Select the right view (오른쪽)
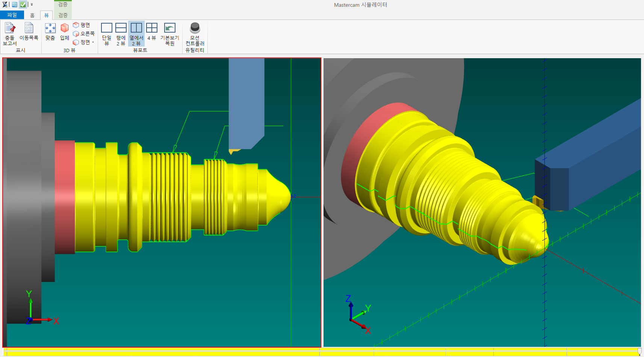Viewport: 644px width, 357px height. pos(84,33)
